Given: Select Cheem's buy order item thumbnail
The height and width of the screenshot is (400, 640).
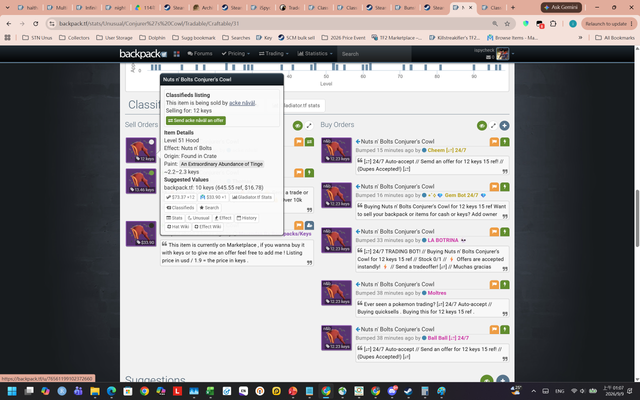Looking at the screenshot, I should (x=336, y=150).
